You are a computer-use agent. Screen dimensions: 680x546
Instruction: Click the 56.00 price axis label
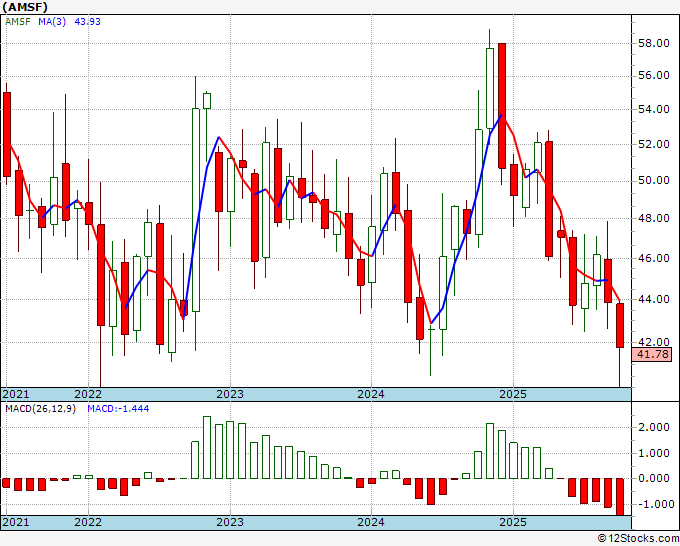tap(654, 75)
